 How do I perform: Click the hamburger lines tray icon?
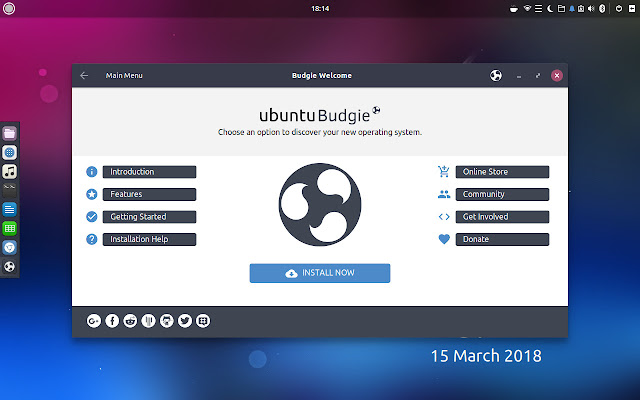tap(538, 8)
